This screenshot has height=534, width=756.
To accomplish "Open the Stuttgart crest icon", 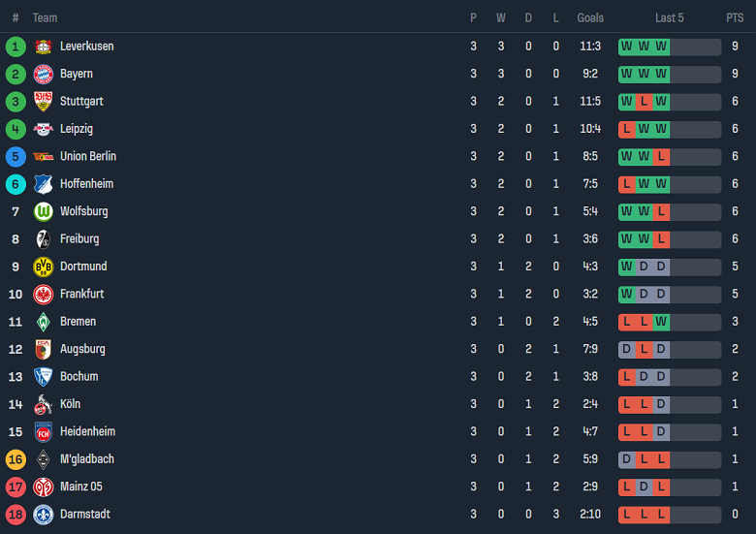I will click(43, 102).
